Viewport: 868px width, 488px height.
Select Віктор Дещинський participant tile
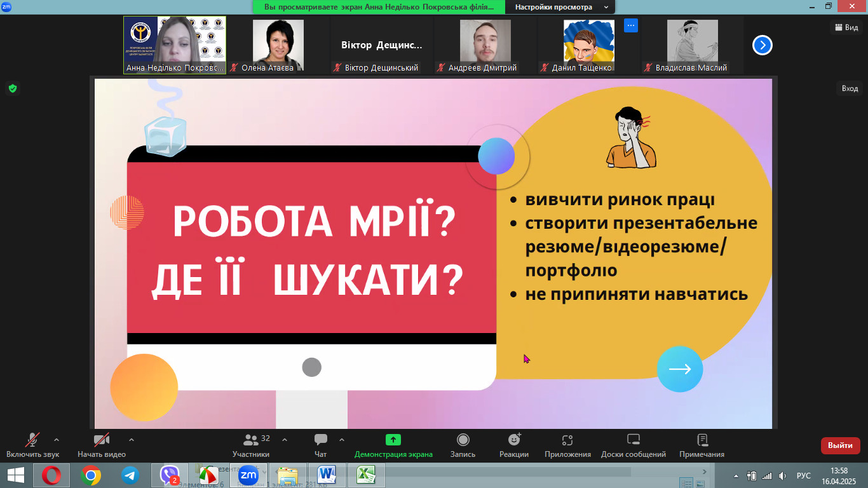pyautogui.click(x=382, y=45)
